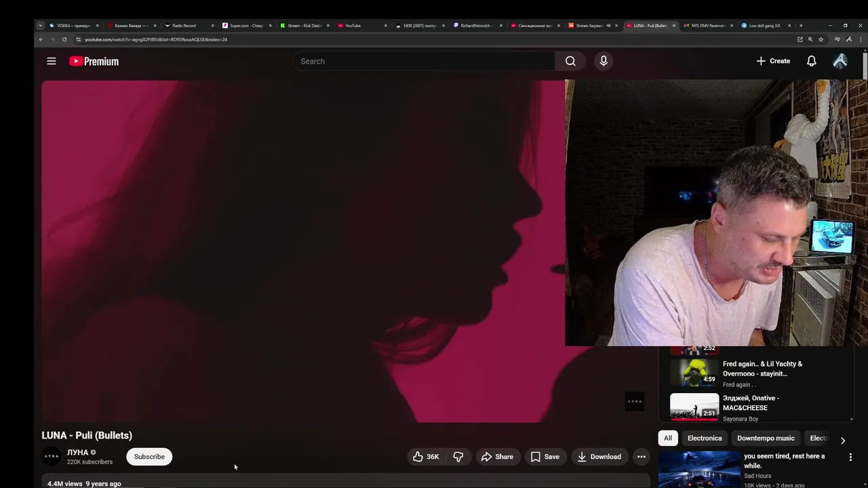Close the Radio Record tab

click(213, 26)
